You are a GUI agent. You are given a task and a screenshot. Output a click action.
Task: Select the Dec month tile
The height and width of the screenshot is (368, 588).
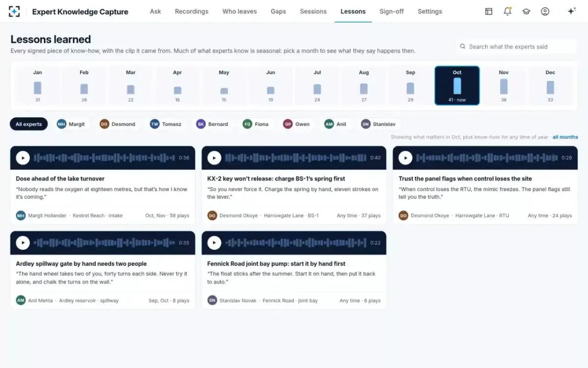(550, 86)
